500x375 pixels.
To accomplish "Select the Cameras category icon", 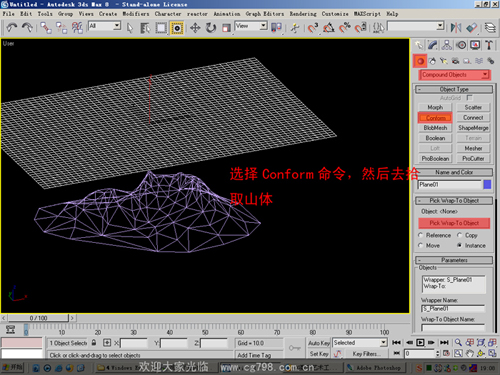I will 455,61.
